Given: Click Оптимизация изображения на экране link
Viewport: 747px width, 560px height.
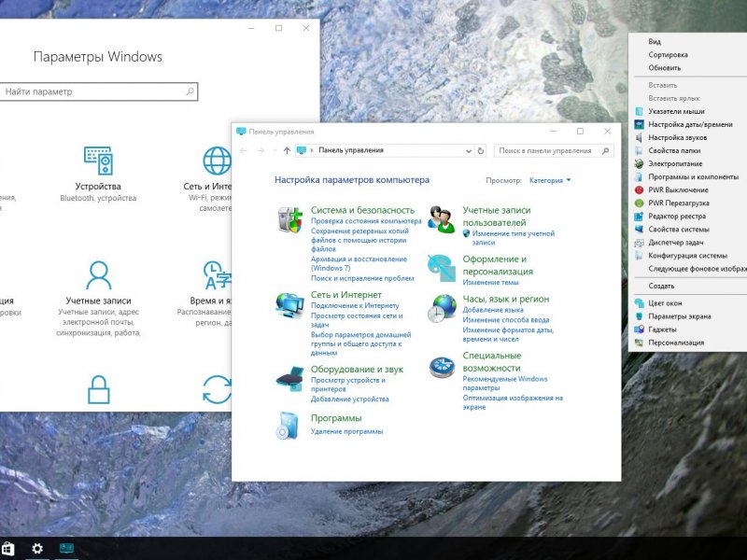Looking at the screenshot, I should (x=513, y=402).
